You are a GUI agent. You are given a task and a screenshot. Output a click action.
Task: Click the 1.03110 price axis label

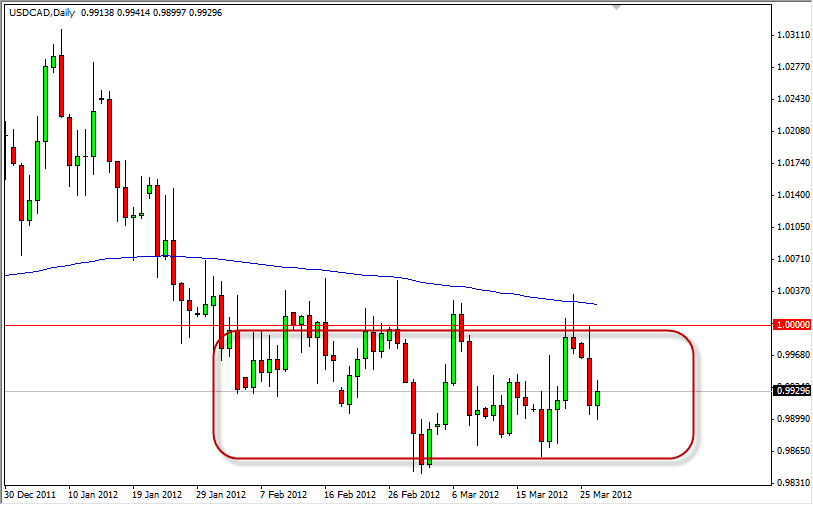pyautogui.click(x=793, y=35)
